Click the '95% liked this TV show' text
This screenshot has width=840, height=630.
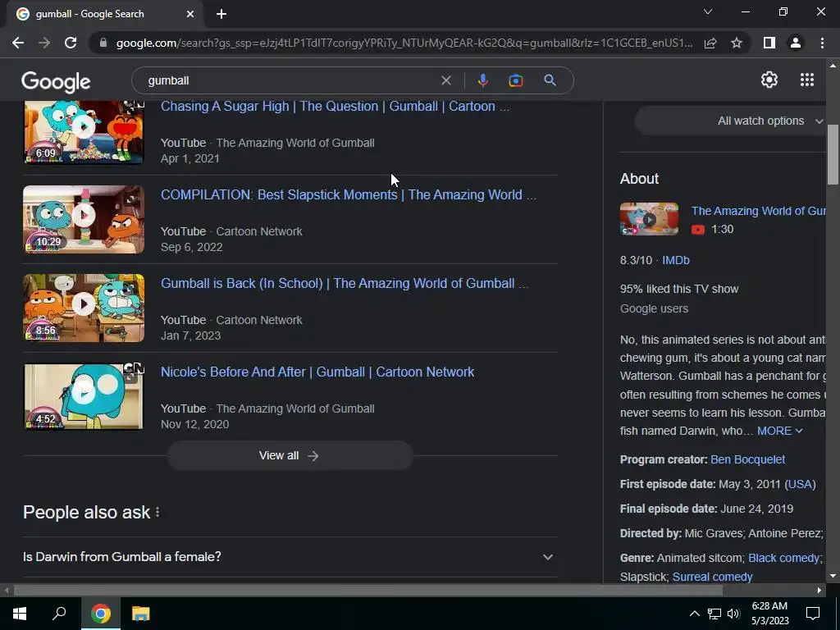pos(679,289)
